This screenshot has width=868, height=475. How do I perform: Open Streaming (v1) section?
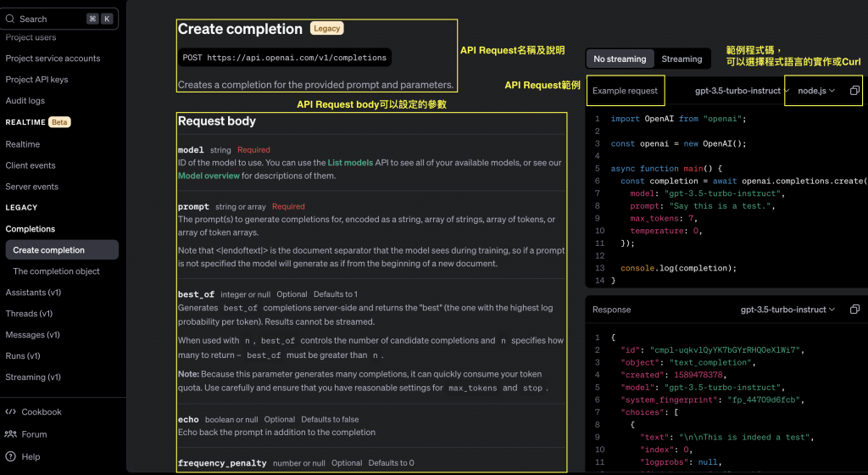point(33,377)
